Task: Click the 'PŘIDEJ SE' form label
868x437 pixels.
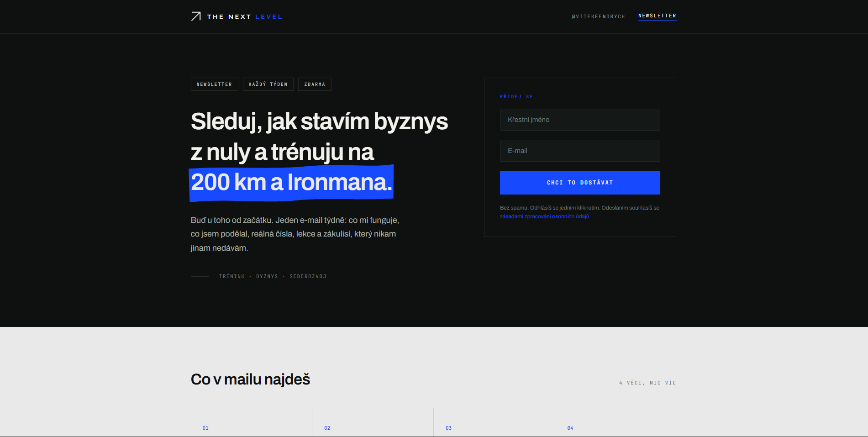Action: pos(516,97)
